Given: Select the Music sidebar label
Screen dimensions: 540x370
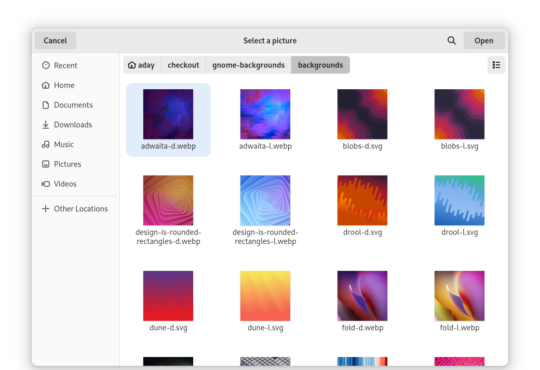Looking at the screenshot, I should tap(64, 144).
